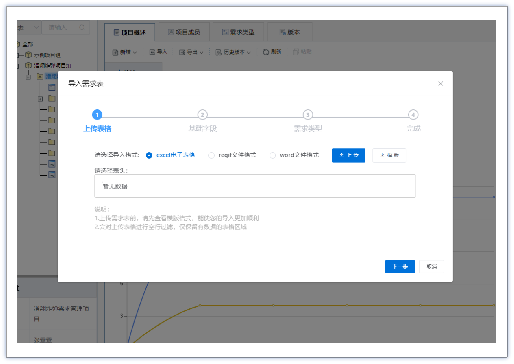Click the search icon in sidebar input
514x364 pixels.
(82, 27)
